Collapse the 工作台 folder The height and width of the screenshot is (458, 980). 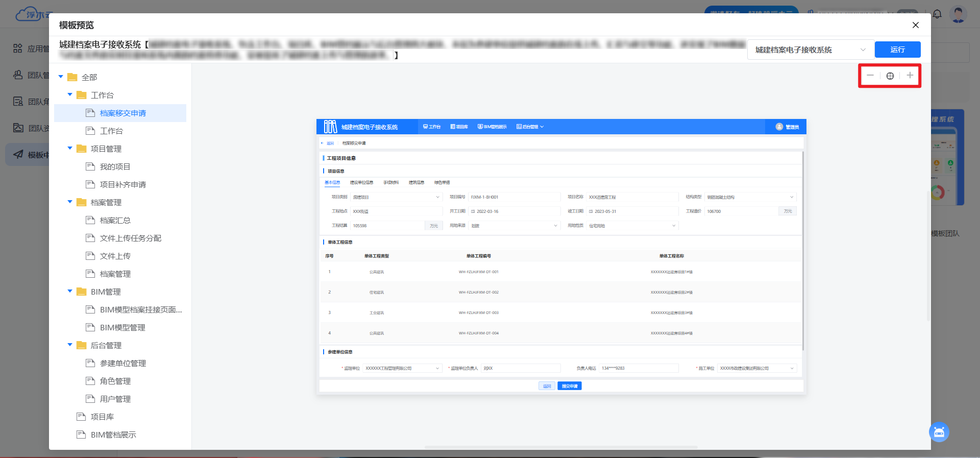[x=70, y=95]
